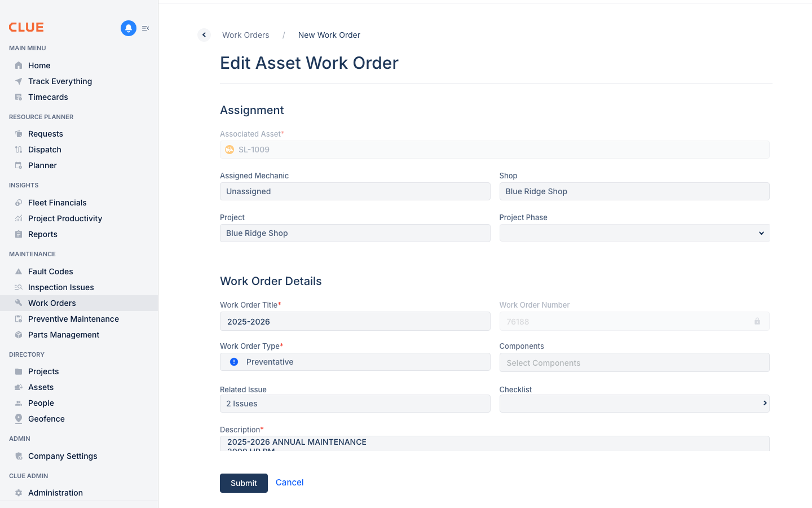This screenshot has width=812, height=508.
Task: Expand the Checklist selector chevron
Action: 765,404
